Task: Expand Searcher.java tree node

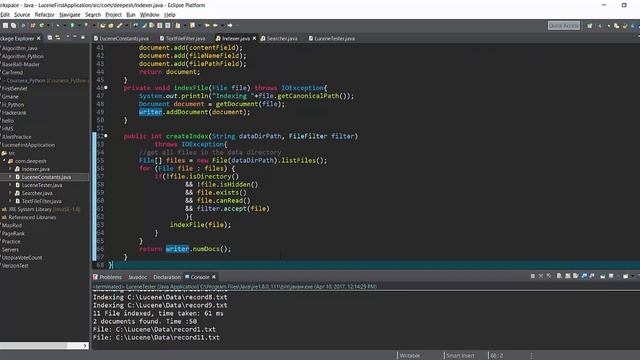Action: (11, 193)
